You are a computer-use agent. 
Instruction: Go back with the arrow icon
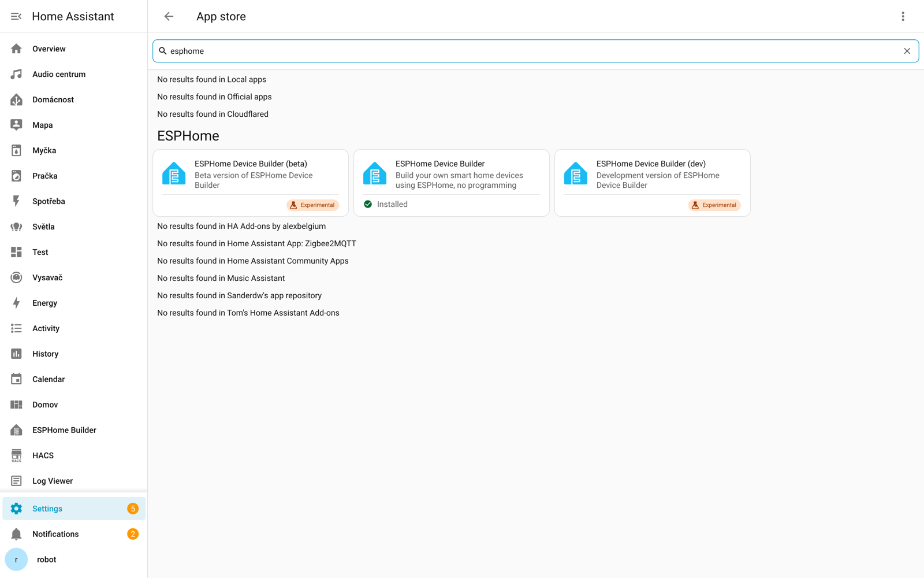pyautogui.click(x=169, y=16)
